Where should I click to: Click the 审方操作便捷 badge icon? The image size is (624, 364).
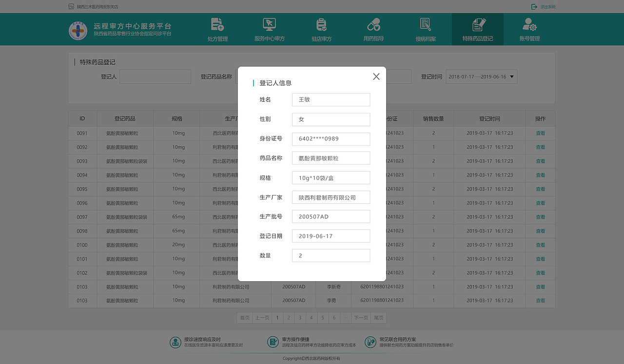tap(273, 342)
